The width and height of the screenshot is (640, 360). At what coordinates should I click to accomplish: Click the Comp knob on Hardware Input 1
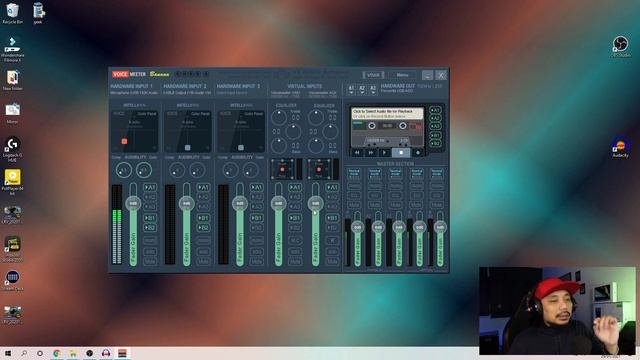click(124, 170)
